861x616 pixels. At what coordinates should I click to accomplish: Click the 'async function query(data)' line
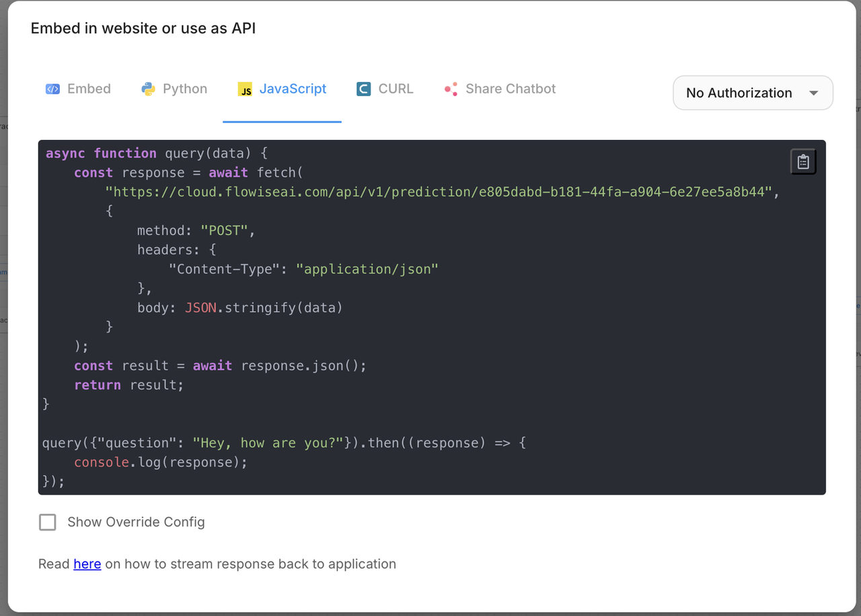click(157, 153)
